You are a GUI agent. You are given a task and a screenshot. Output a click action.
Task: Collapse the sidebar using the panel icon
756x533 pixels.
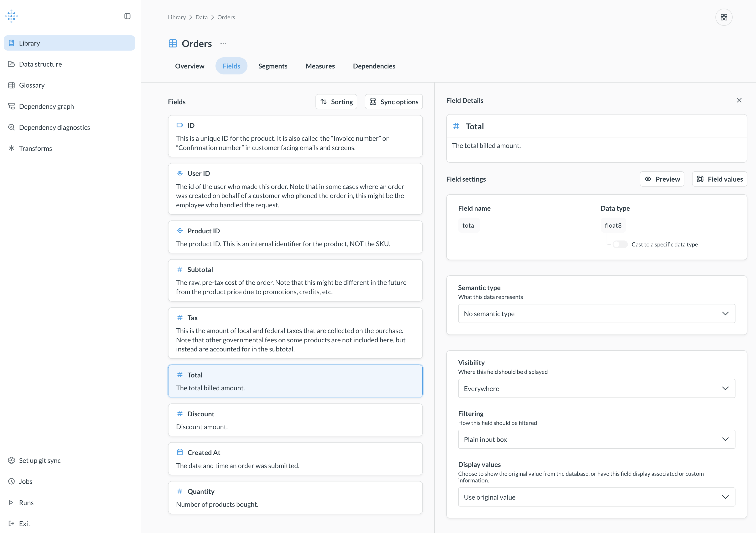128,16
